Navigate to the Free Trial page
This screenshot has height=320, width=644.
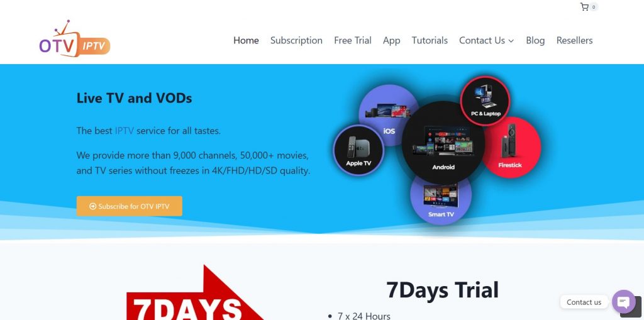352,40
